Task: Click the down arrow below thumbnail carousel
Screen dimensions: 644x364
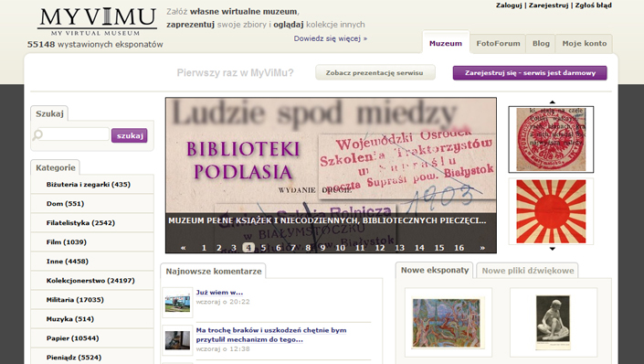Action: 553,249
